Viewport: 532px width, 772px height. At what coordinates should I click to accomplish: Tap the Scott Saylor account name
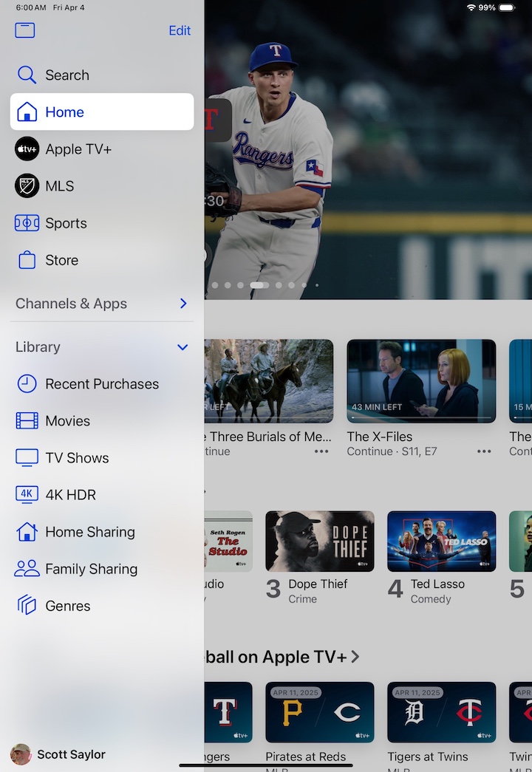(x=72, y=754)
